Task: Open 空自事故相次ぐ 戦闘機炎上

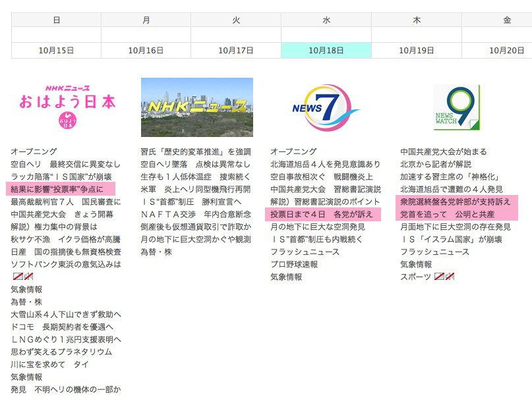Action: (x=322, y=177)
